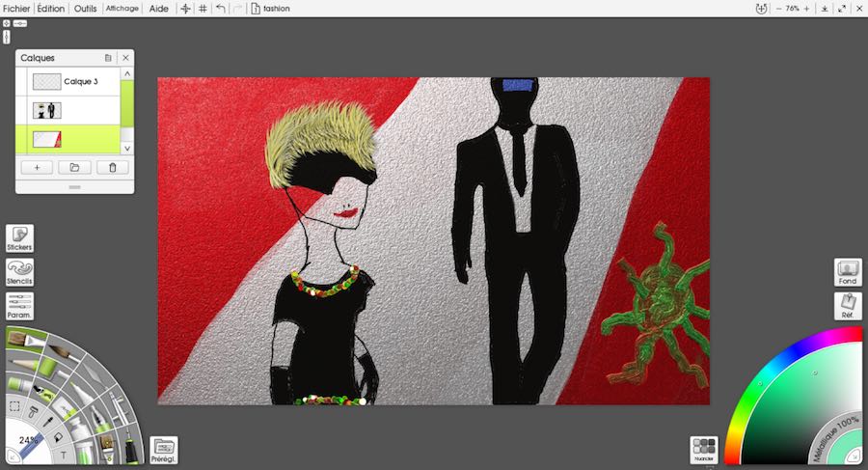
Task: Undo the last action with arrow icon
Action: coord(220,9)
